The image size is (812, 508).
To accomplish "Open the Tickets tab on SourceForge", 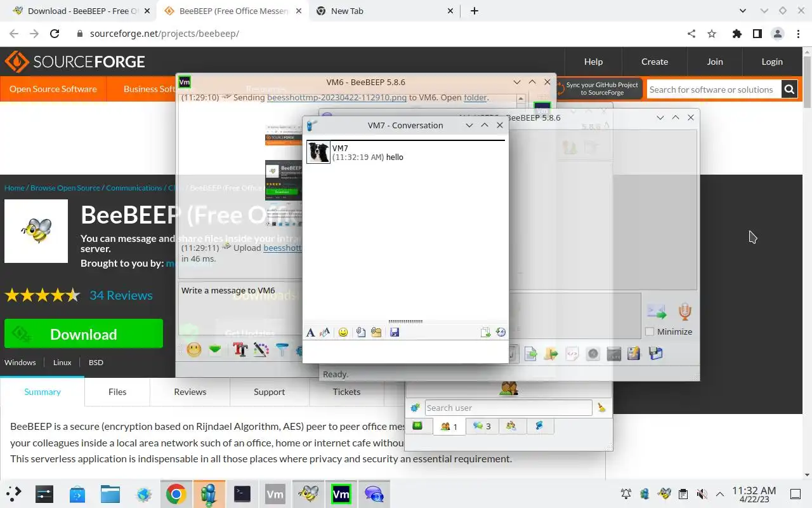I will click(x=346, y=392).
